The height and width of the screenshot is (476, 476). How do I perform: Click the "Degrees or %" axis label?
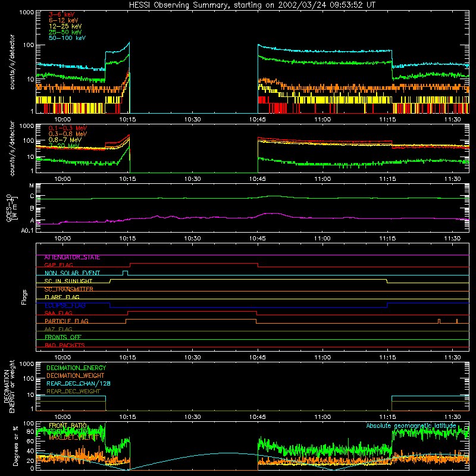[15, 446]
